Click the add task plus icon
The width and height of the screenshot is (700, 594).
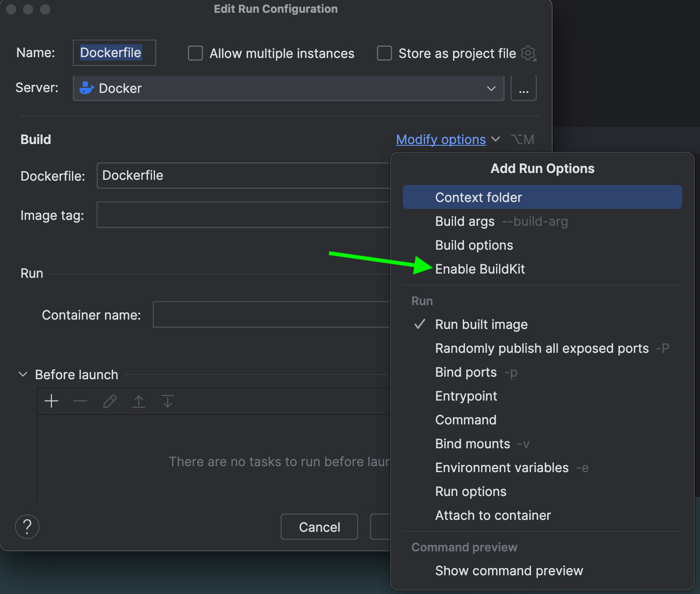pos(52,401)
